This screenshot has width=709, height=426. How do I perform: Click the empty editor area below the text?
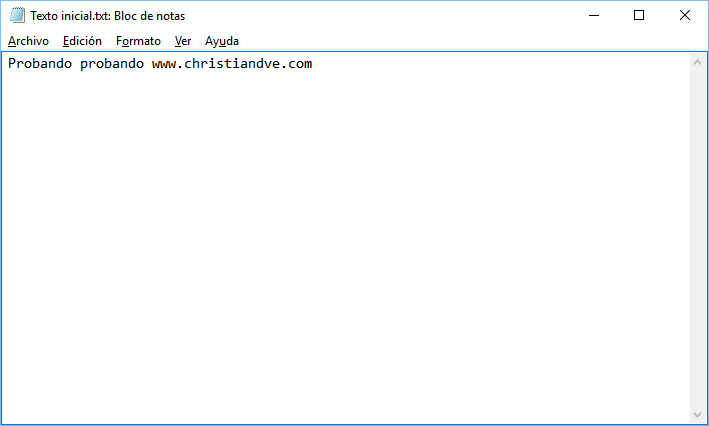coord(346,244)
